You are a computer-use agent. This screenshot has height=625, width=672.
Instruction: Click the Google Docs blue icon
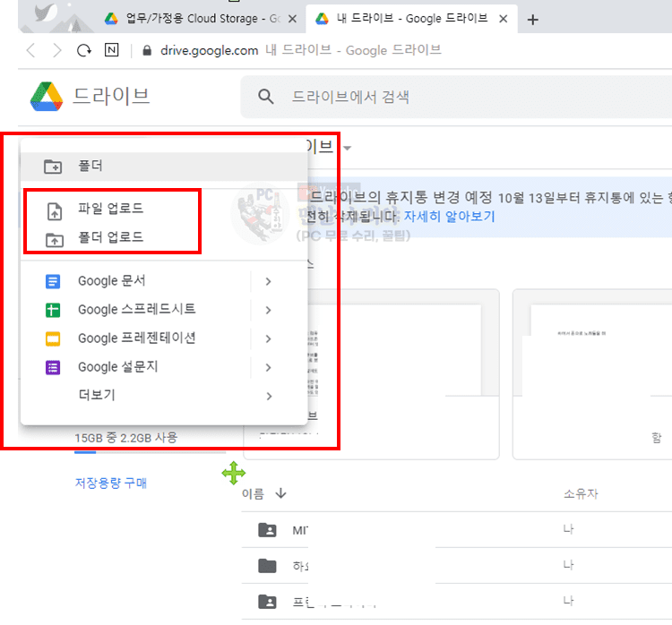53,281
